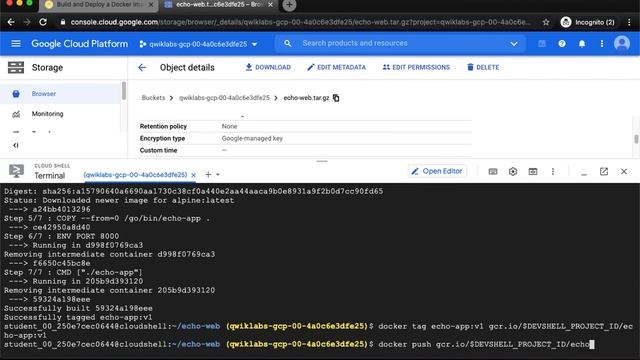This screenshot has width=640, height=360.
Task: Click the page's vertical scrollbar thumb
Action: (636, 139)
